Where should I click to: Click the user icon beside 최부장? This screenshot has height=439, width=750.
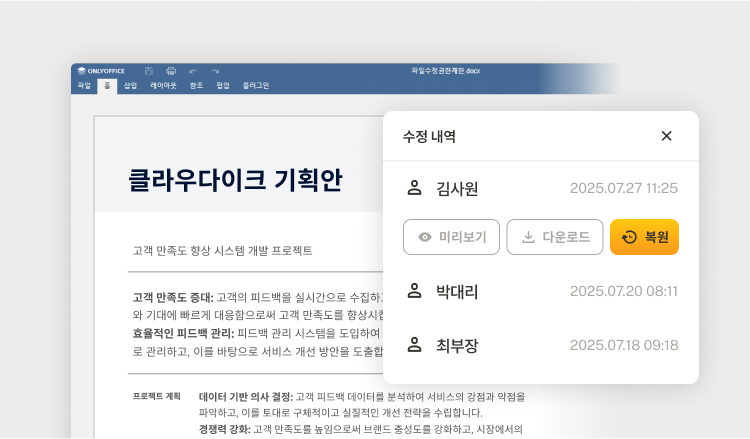click(x=414, y=345)
